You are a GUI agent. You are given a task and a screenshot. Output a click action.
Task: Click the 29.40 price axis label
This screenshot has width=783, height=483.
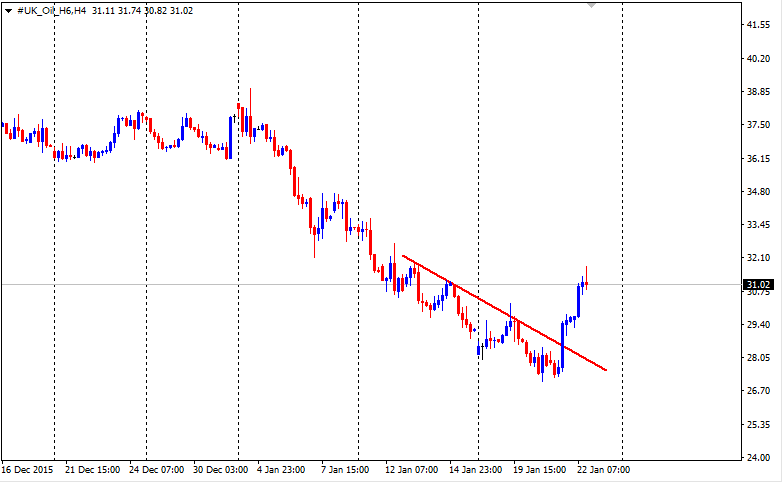point(758,325)
